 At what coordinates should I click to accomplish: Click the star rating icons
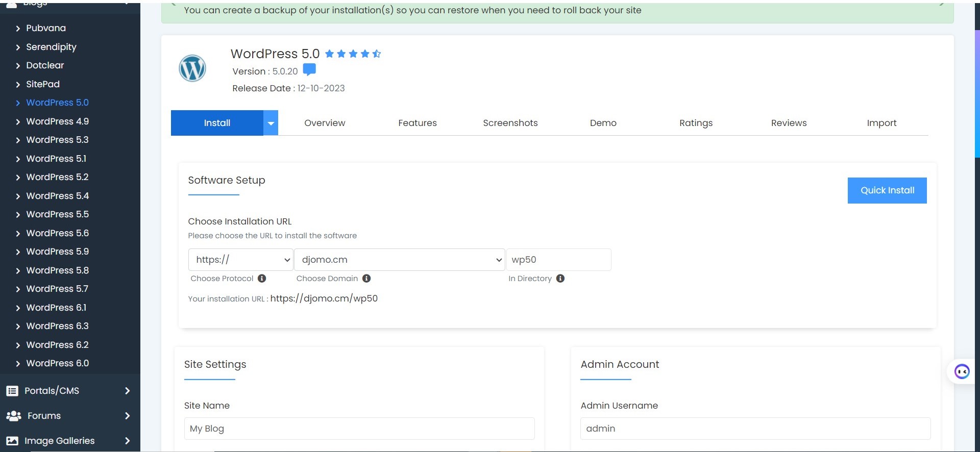(353, 54)
